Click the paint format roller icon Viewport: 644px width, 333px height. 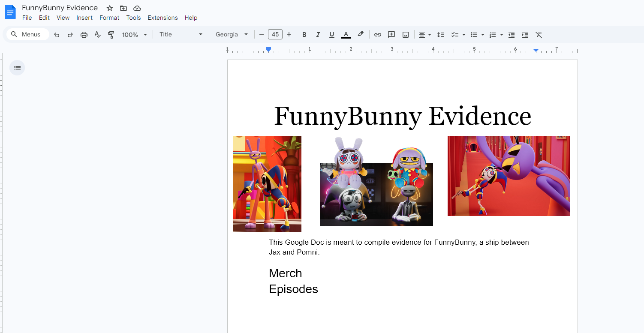tap(111, 35)
